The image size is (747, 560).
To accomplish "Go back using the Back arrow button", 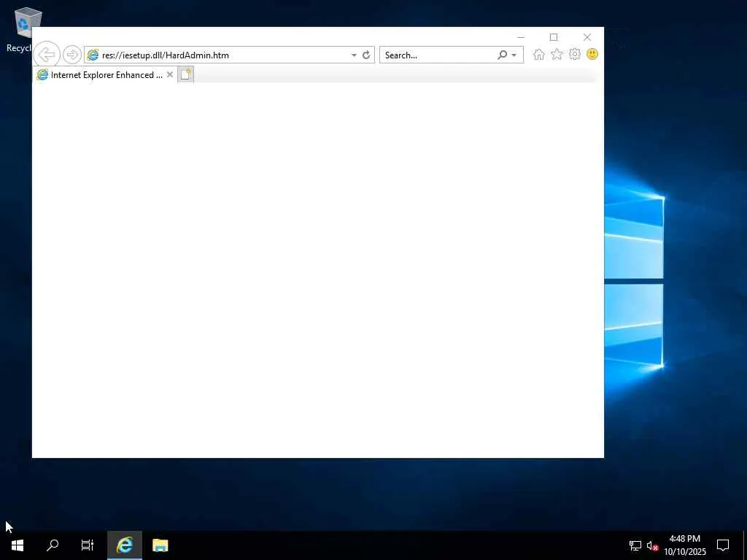I will click(47, 54).
